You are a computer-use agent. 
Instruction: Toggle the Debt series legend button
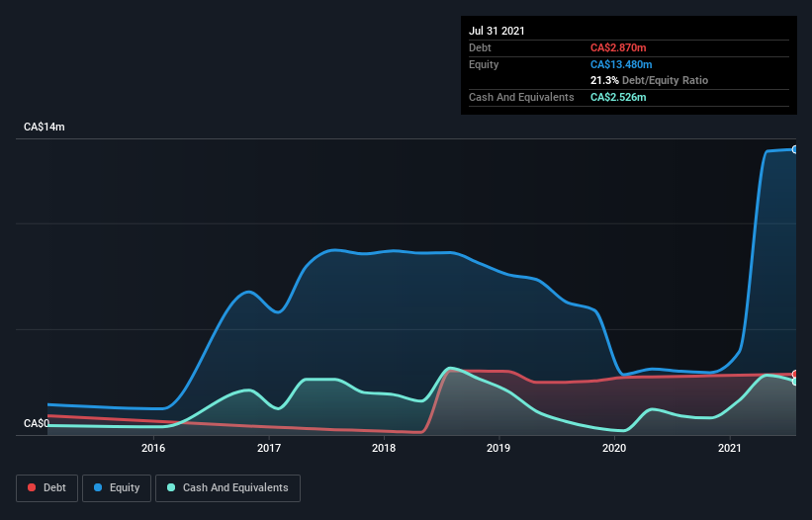click(x=47, y=488)
